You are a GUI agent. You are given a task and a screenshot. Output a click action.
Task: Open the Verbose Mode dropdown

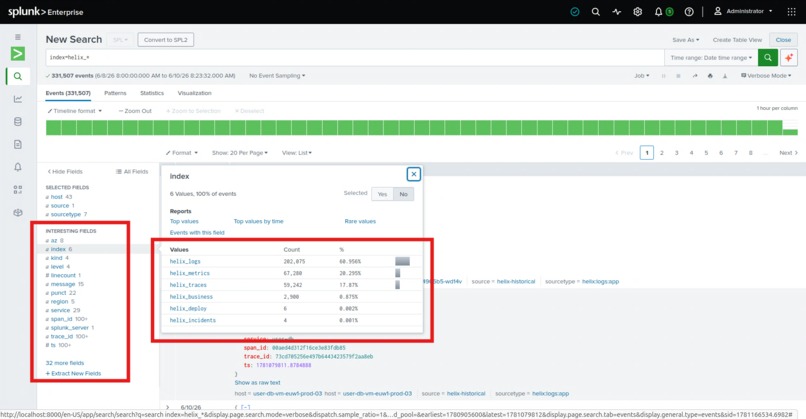765,76
